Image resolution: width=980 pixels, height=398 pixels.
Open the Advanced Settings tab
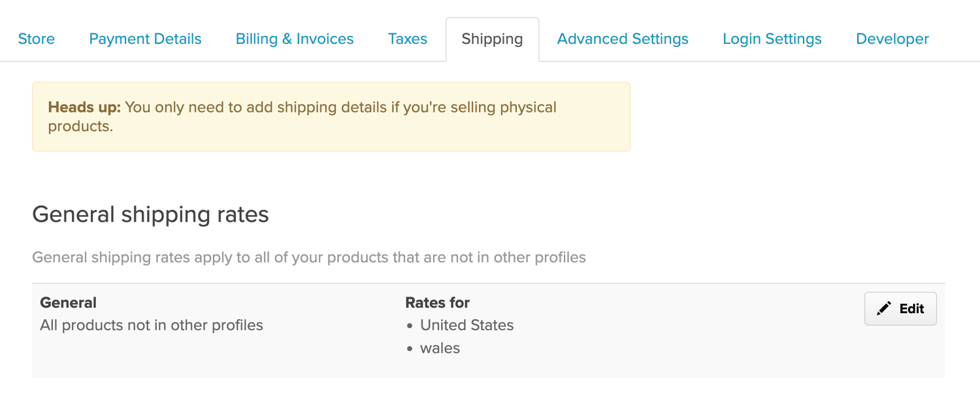623,39
